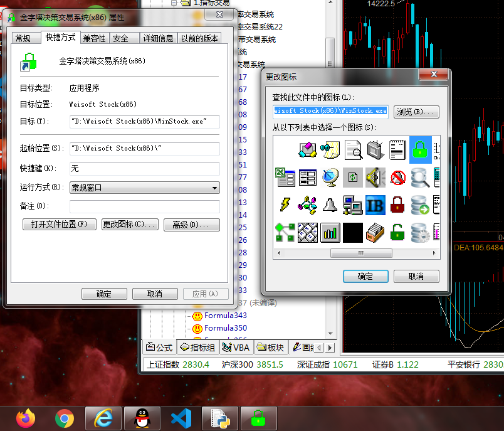Pick the crossed-out bell icon
The height and width of the screenshot is (431, 504).
coord(397,178)
